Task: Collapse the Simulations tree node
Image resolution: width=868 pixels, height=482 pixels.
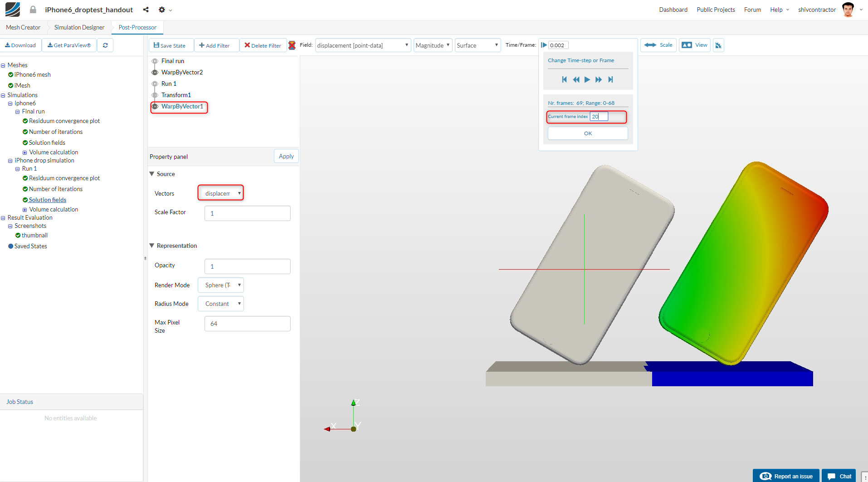Action: pos(4,95)
